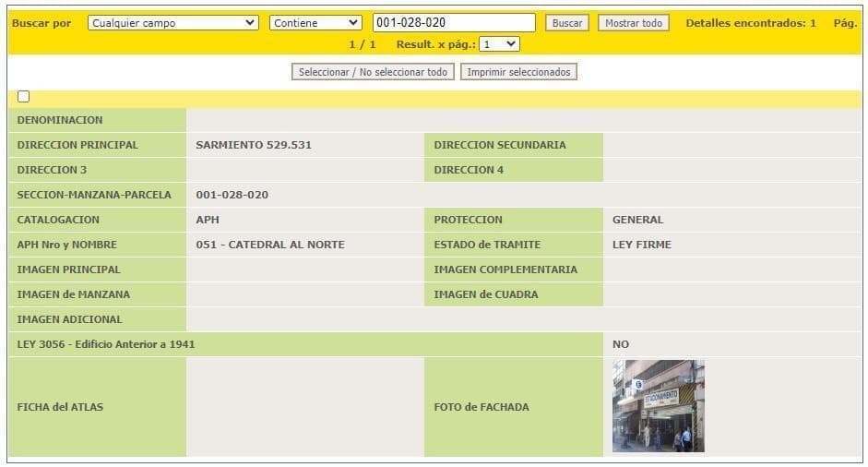Screen dimensions: 868x467
Task: Click the 'DENOMINACION' field label
Action: pos(60,120)
